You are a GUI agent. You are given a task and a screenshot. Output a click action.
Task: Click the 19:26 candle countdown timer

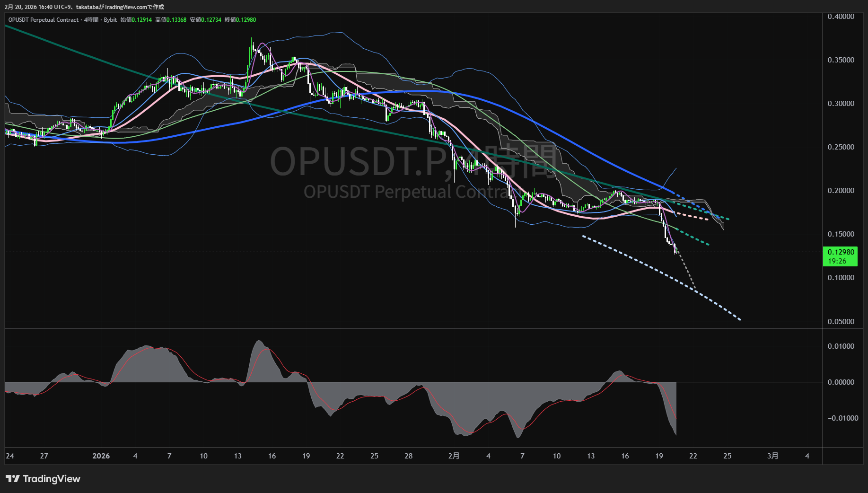point(837,261)
